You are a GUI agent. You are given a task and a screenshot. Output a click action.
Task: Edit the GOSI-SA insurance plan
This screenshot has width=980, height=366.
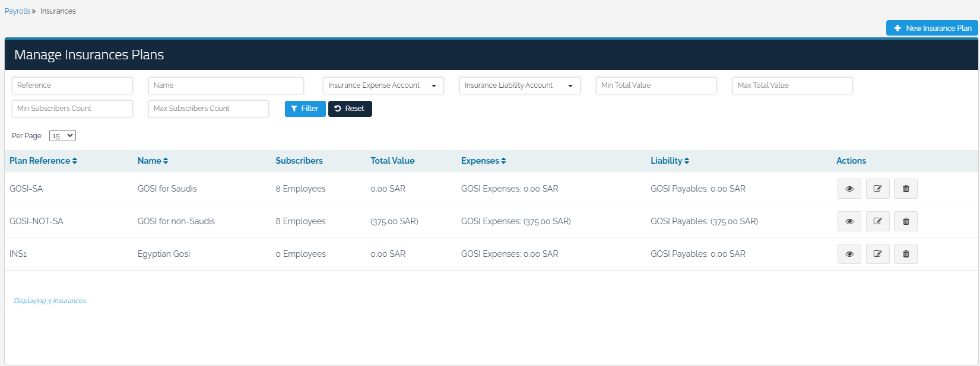[x=877, y=189]
